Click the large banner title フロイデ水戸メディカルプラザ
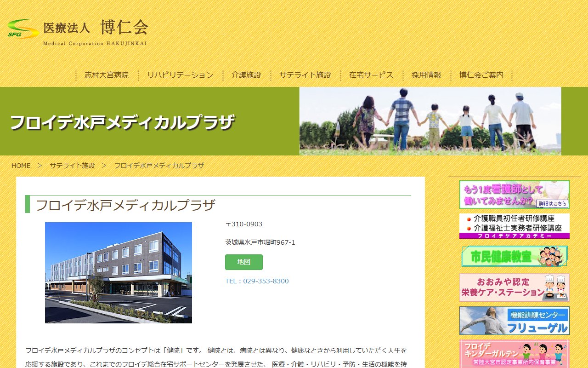588x368 pixels. (x=122, y=122)
